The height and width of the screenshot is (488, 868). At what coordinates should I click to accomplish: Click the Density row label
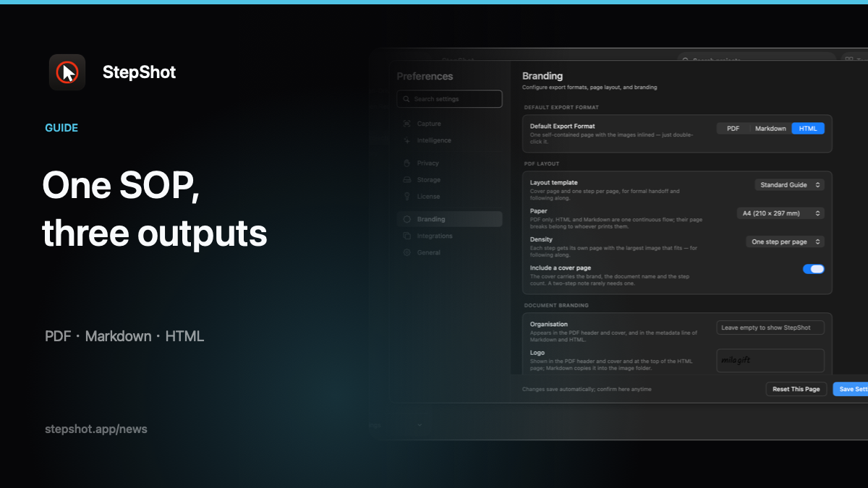click(x=541, y=239)
